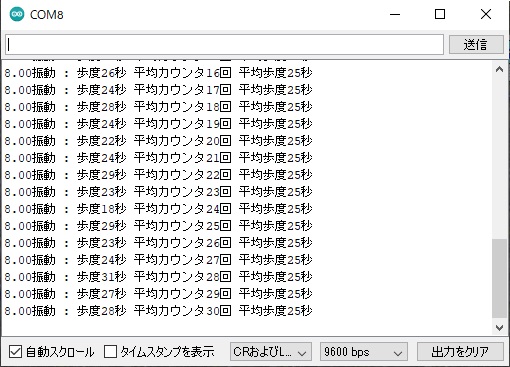Click the output line with 平均カウンタ18回
This screenshot has width=510, height=367.
159,107
